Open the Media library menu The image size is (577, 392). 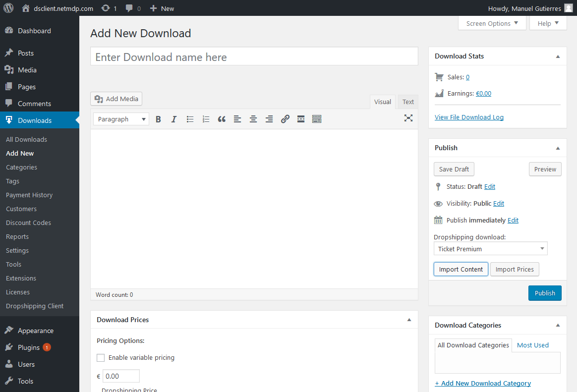pyautogui.click(x=27, y=70)
